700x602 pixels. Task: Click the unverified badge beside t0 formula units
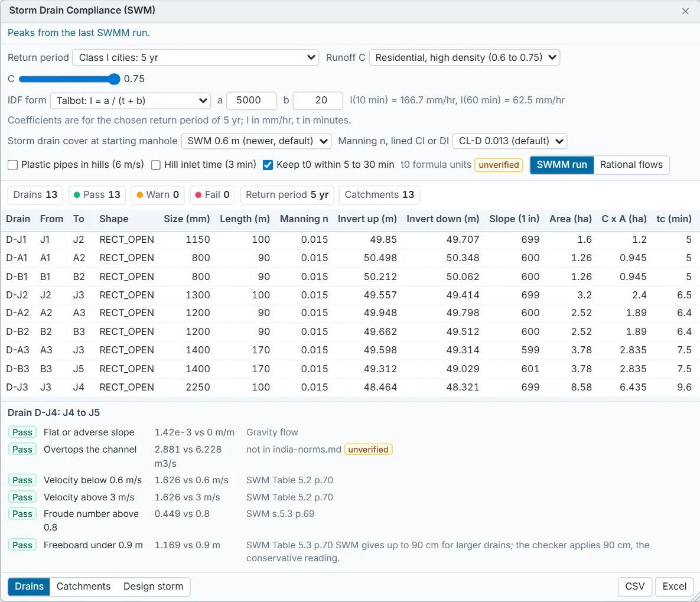499,165
